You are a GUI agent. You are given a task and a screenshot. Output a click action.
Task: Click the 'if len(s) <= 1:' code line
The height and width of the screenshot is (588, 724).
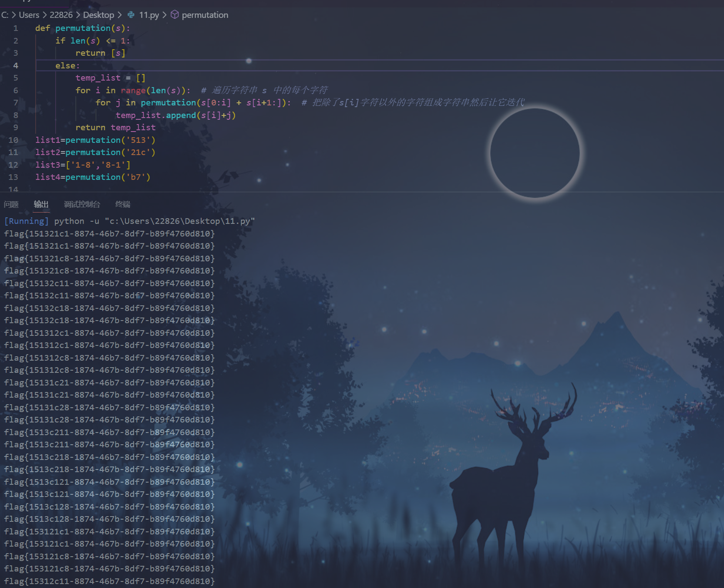(x=93, y=41)
